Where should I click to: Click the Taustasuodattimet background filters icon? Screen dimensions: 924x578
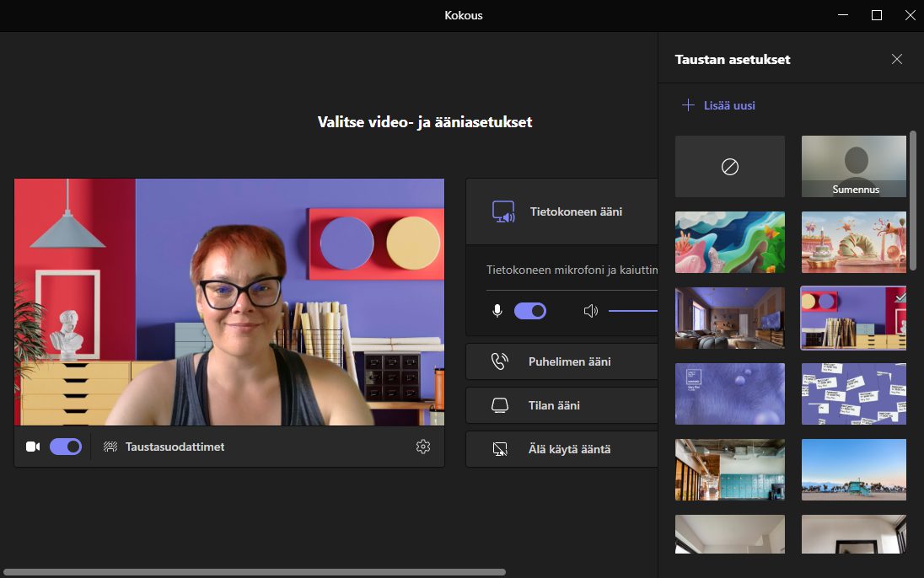(110, 447)
